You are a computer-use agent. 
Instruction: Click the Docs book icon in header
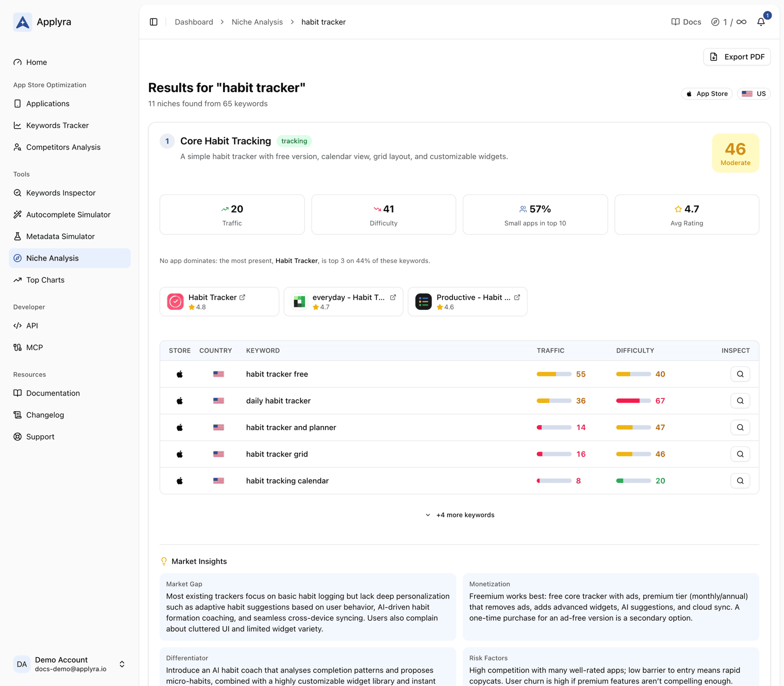[675, 22]
